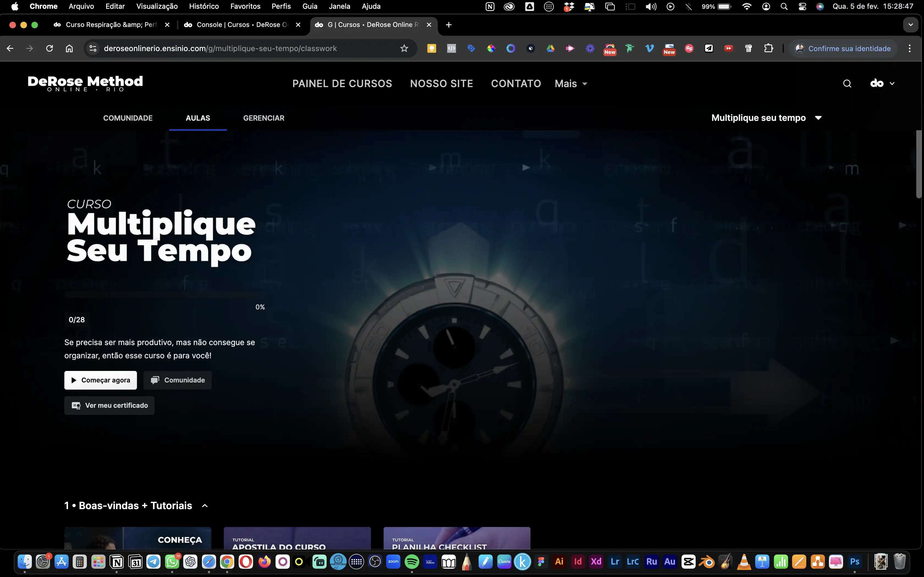This screenshot has height=577, width=924.
Task: Switch to the COMUNIDADE tab
Action: (128, 118)
